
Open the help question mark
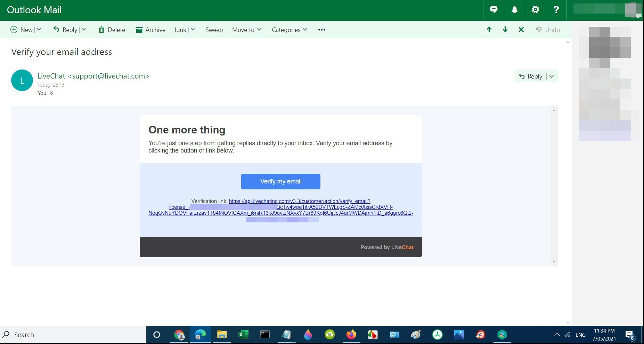click(x=556, y=10)
